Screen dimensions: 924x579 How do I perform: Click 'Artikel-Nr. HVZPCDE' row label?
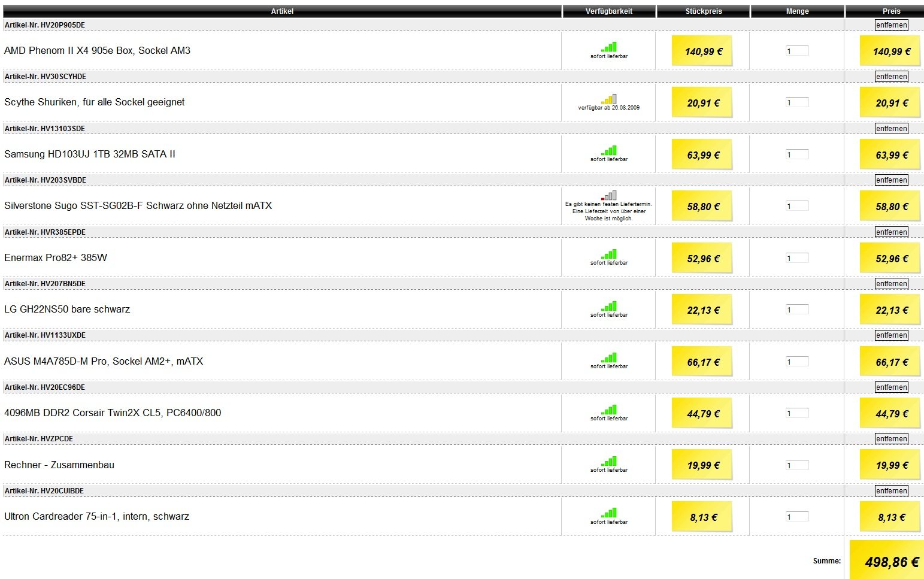pyautogui.click(x=39, y=439)
